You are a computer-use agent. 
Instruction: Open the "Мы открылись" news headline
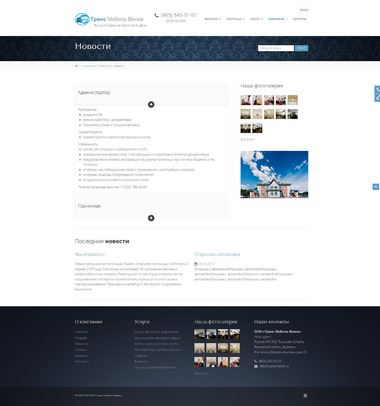coord(90,254)
